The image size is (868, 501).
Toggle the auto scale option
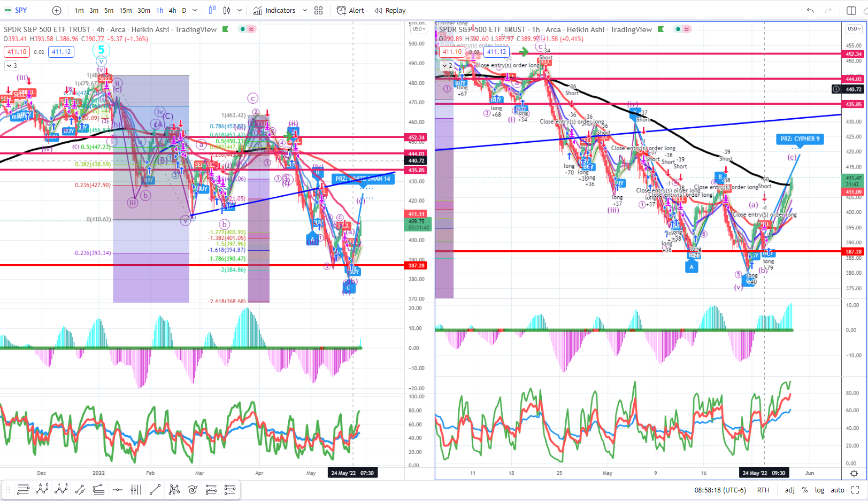(x=838, y=490)
